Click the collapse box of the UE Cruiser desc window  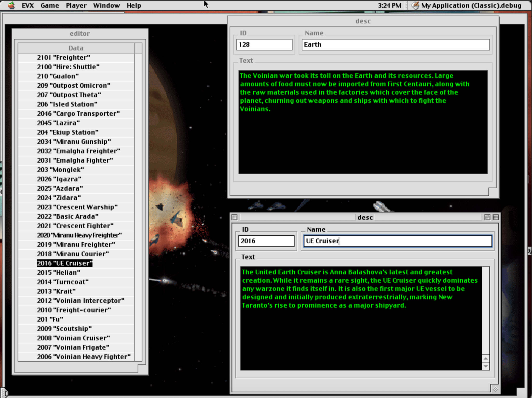[x=496, y=217]
